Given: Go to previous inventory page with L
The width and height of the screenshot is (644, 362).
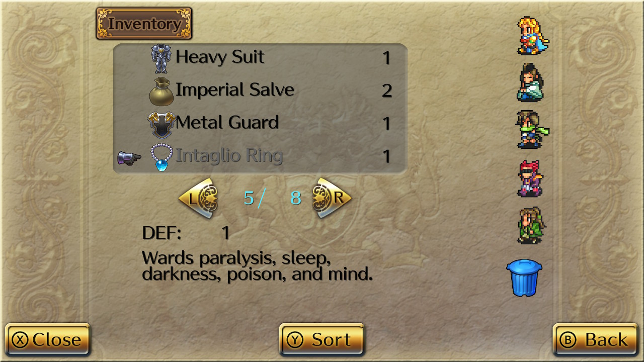Looking at the screenshot, I should point(198,199).
